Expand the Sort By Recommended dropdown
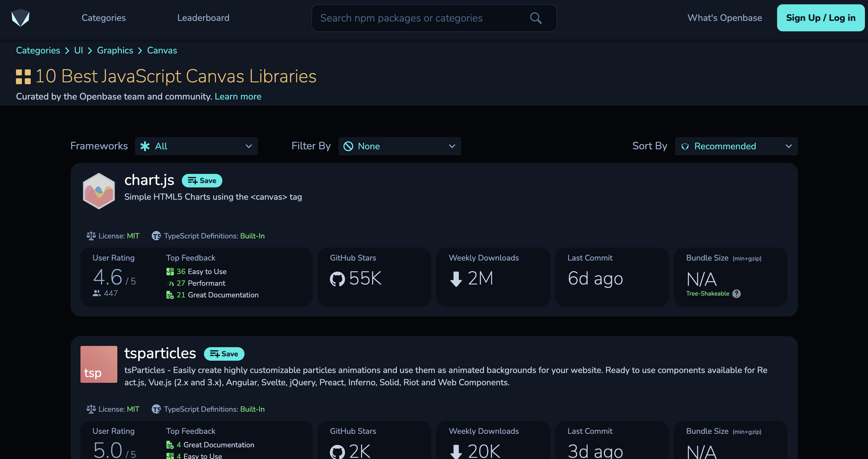 click(736, 146)
